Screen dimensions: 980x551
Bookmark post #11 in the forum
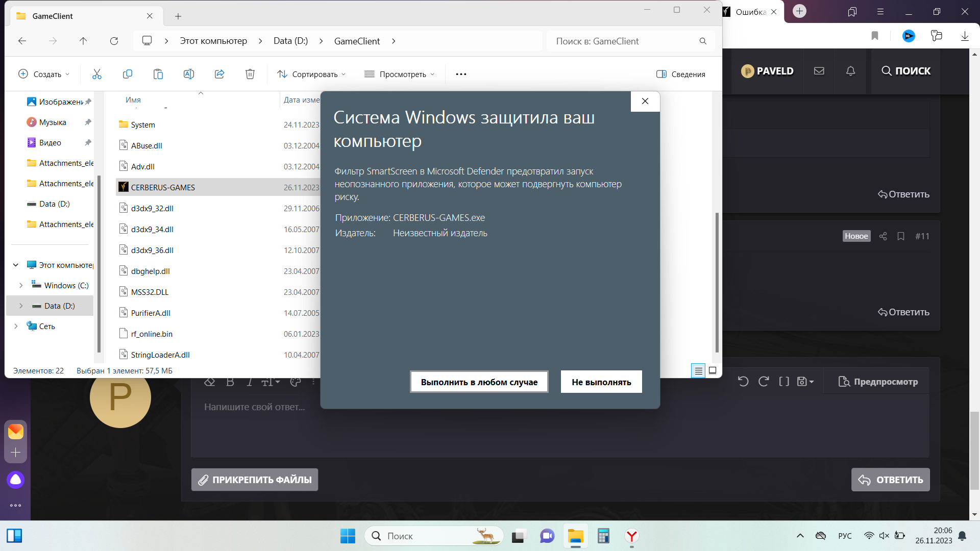point(901,236)
